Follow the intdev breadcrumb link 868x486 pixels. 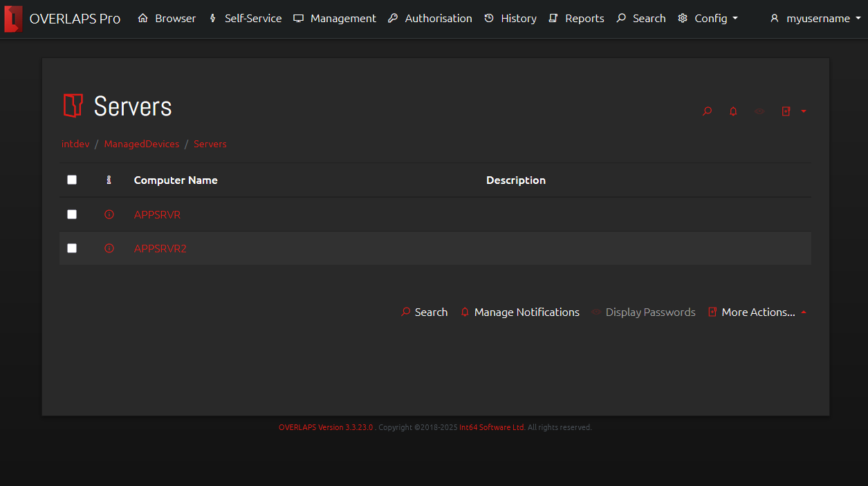(x=75, y=144)
